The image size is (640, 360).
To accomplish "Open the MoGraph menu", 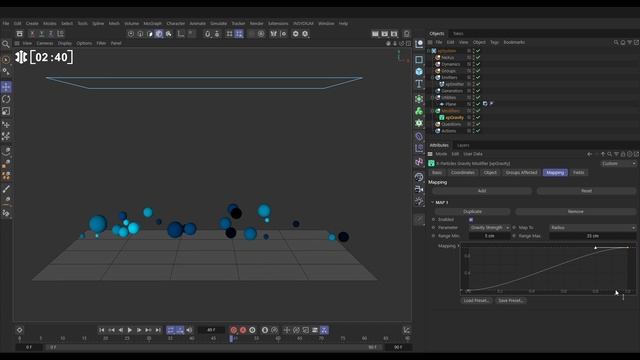I will point(152,24).
